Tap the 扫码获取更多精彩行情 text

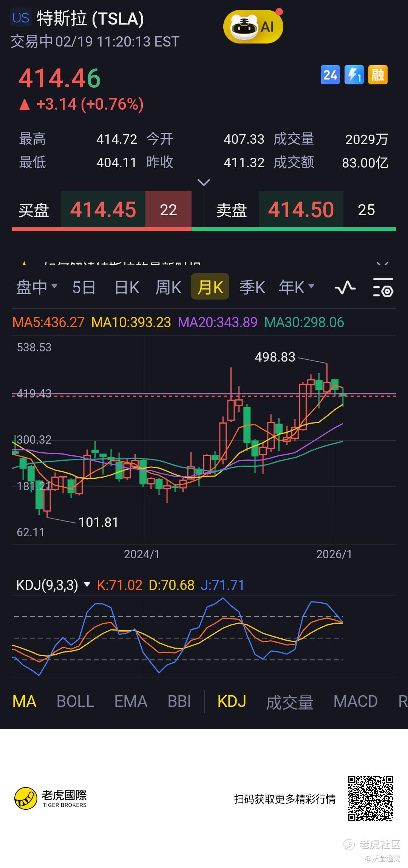285,799
